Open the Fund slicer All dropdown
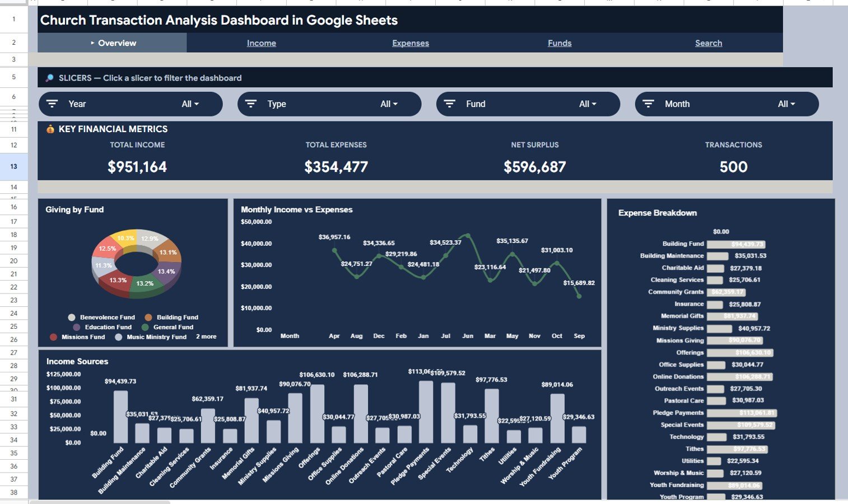This screenshot has height=504, width=848. point(588,104)
